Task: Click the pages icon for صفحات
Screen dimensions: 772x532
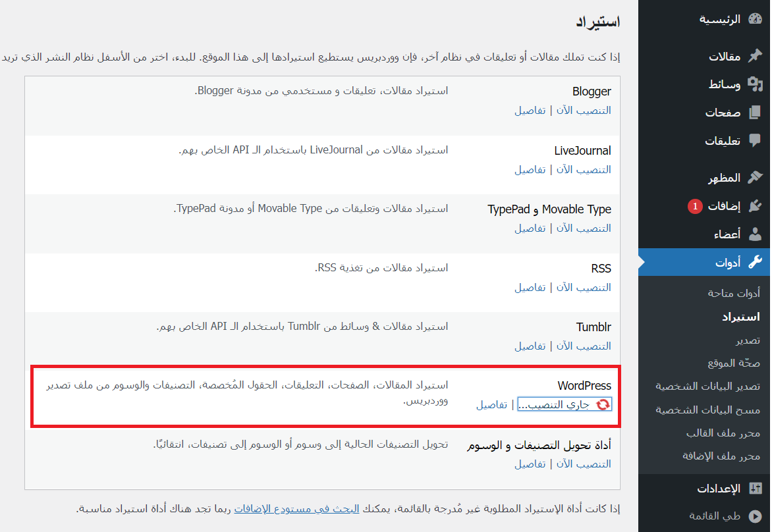Action: coord(755,113)
